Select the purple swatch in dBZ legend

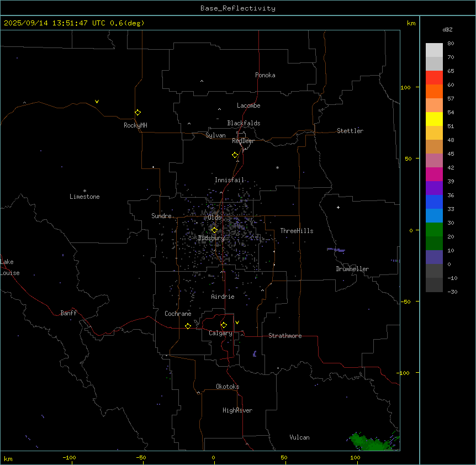pos(434,188)
